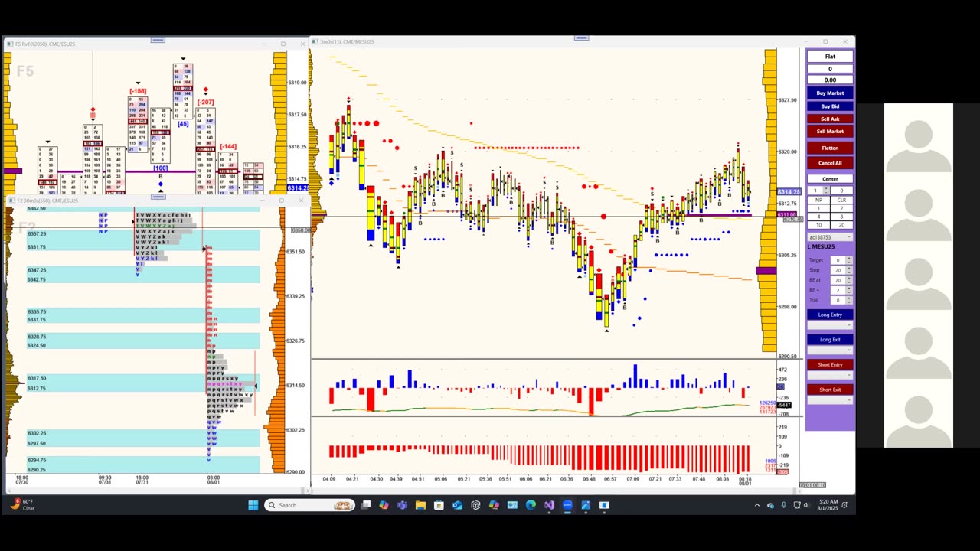
Task: Click the Long Entry button
Action: 830,315
